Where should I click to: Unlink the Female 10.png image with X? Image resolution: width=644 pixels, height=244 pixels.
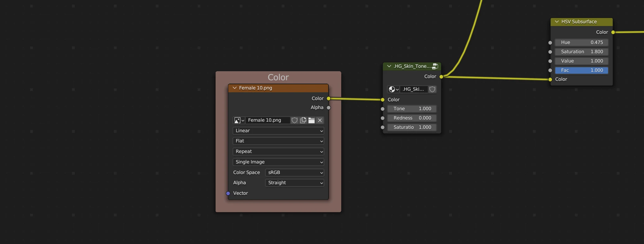pyautogui.click(x=320, y=120)
